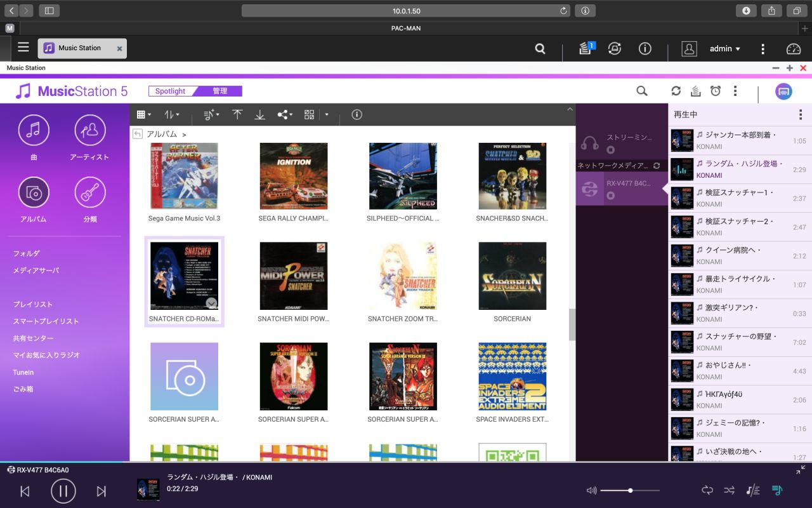Viewport: 812px width, 508px height.
Task: Select the SORCERIAN album thumbnail
Action: (512, 276)
